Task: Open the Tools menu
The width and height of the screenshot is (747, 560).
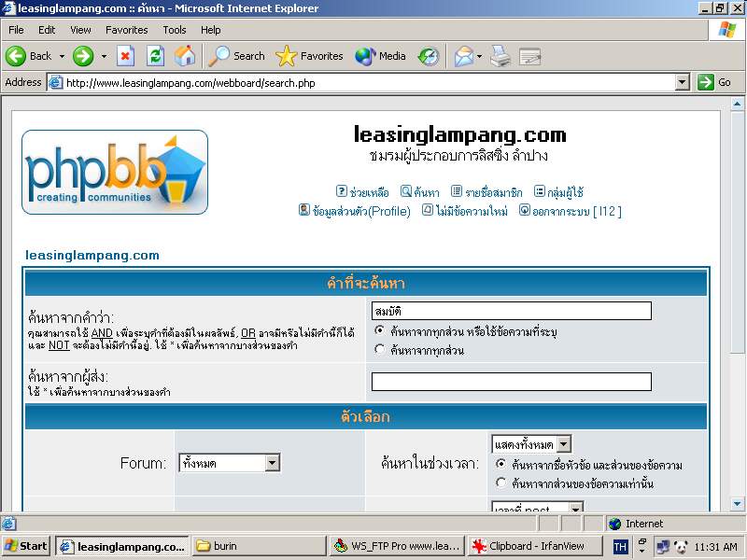Action: click(175, 30)
